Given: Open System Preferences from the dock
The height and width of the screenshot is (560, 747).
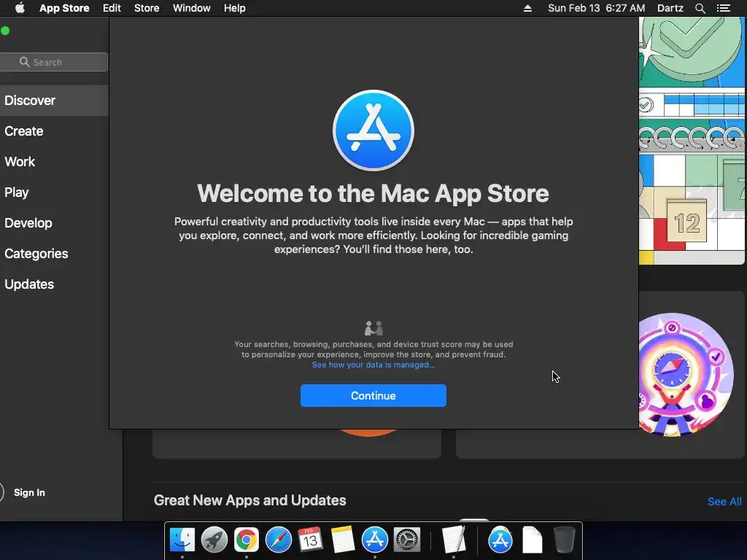Looking at the screenshot, I should click(x=407, y=540).
